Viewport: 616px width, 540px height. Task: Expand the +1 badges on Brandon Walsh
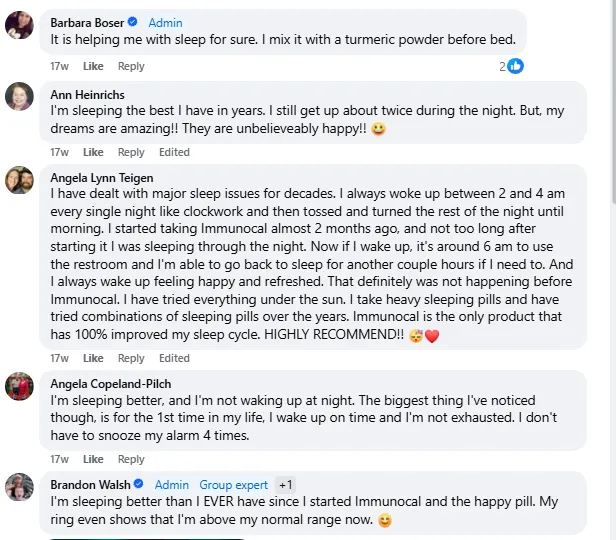[x=286, y=485]
